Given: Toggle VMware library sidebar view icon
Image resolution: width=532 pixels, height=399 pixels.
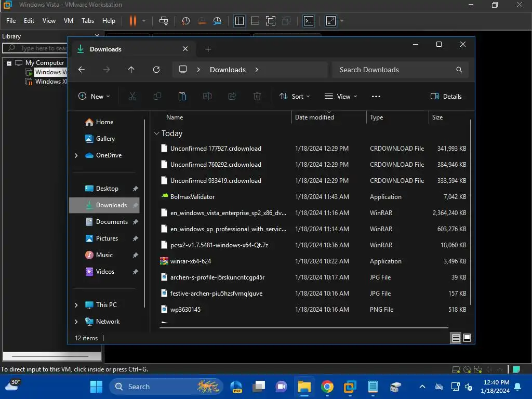Looking at the screenshot, I should coord(240,21).
